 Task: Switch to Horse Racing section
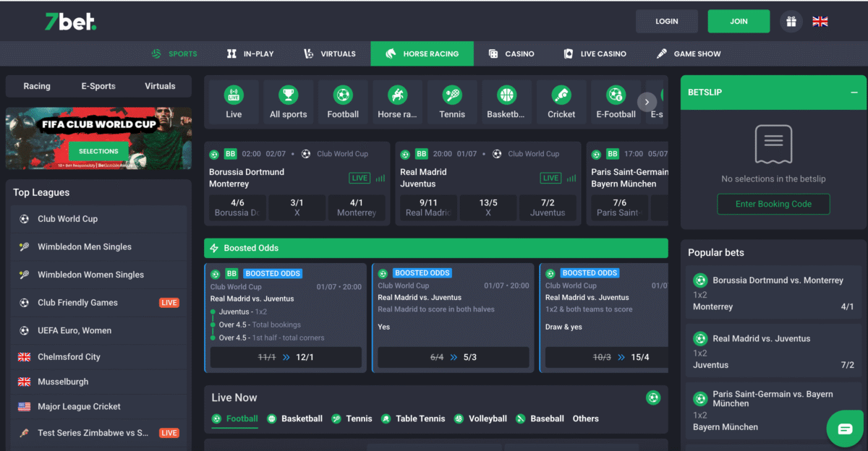[422, 53]
